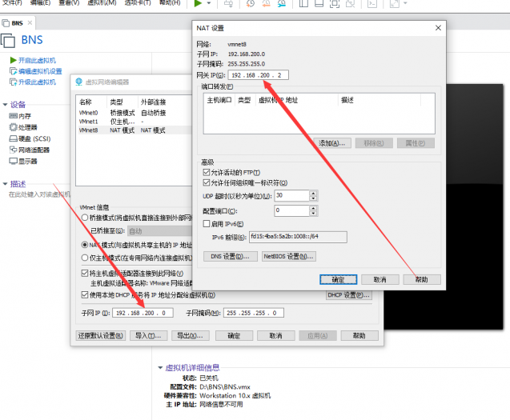This screenshot has height=420, width=510.
Task: Click the NetBIOS 设置(N) button
Action: (x=289, y=257)
